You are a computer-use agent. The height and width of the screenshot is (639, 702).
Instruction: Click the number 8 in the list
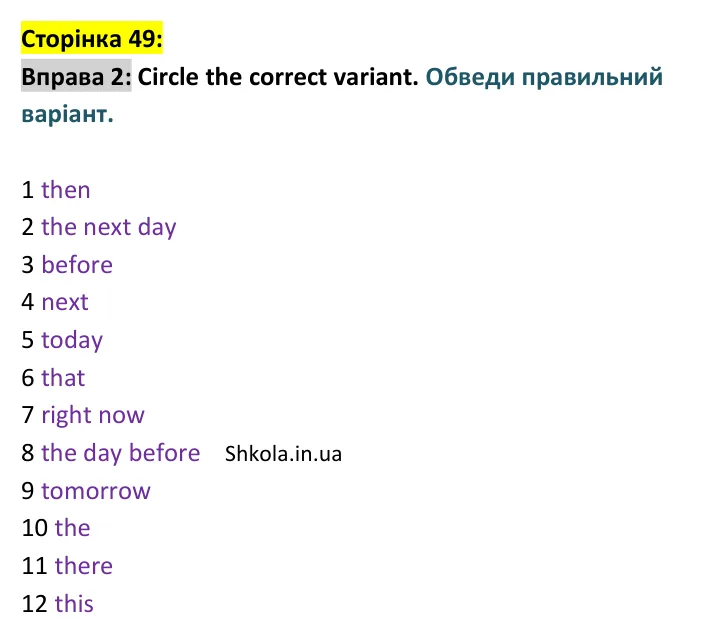point(28,453)
